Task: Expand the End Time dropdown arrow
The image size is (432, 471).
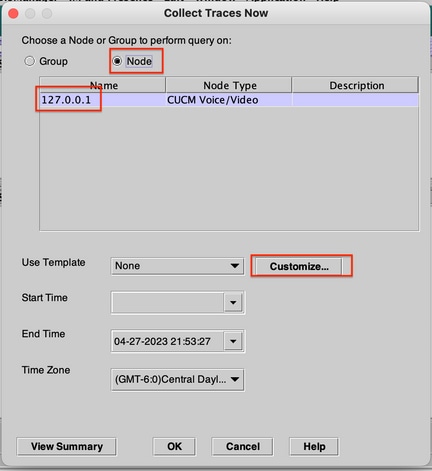Action: (233, 341)
